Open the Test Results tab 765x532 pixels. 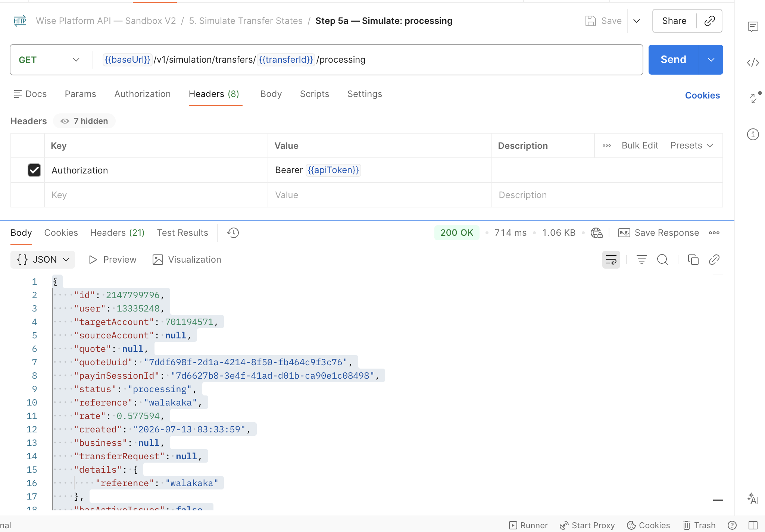point(182,233)
